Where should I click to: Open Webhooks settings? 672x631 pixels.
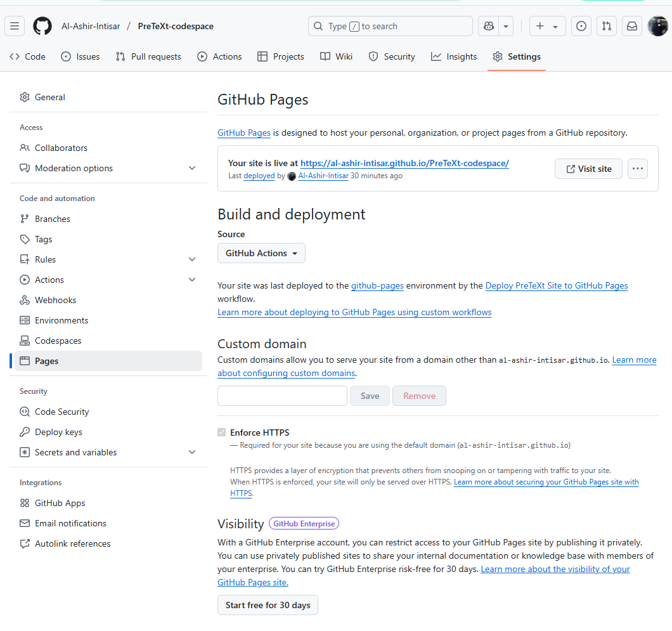point(108,300)
